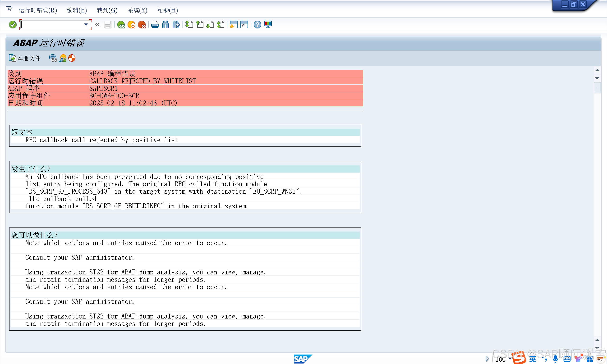Save with the Save toolbar icon
Screen dimensions: 607x364
tap(107, 25)
